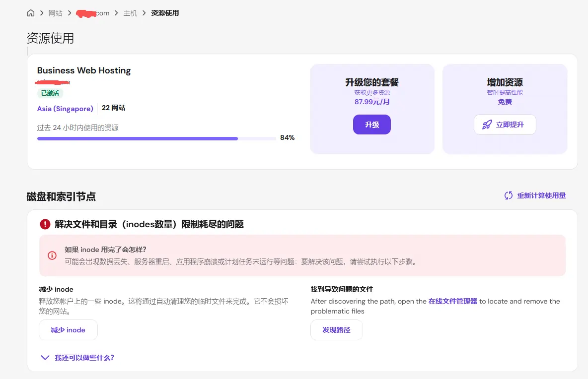
Task: Select 资源使用 breadcrumb item
Action: (x=165, y=13)
